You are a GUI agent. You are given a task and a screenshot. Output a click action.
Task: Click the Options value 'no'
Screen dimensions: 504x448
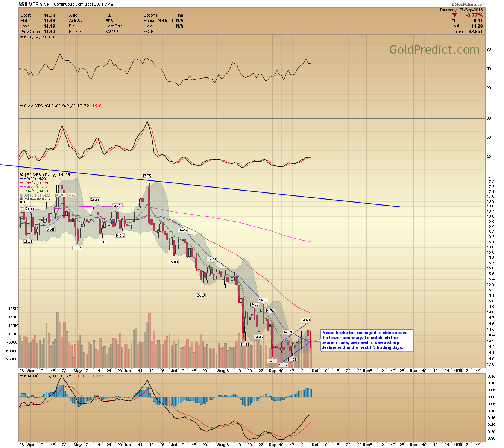click(181, 15)
